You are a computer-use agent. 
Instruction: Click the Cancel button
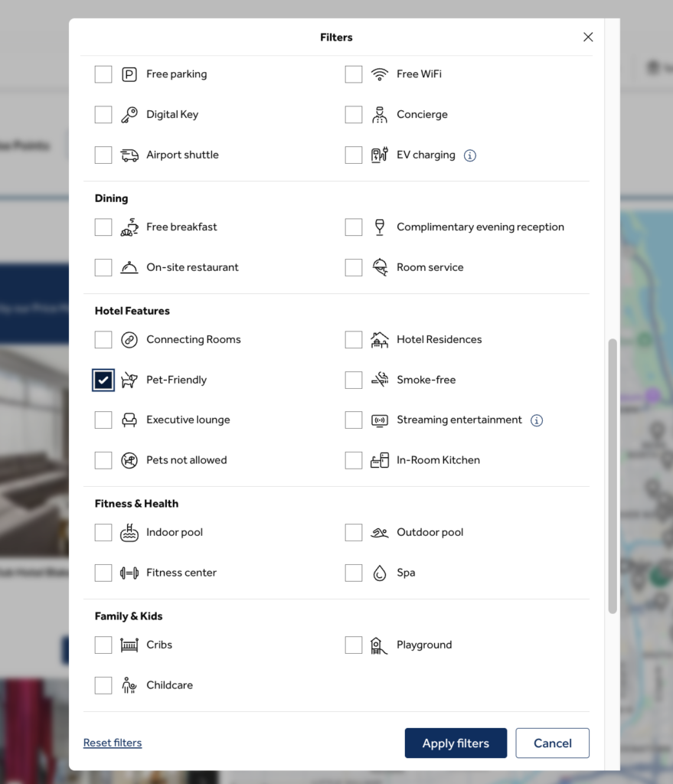(553, 743)
